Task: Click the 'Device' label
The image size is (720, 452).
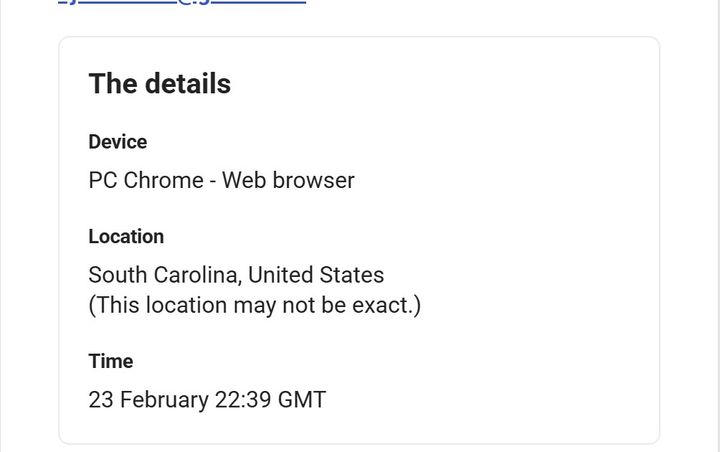Action: tap(117, 142)
